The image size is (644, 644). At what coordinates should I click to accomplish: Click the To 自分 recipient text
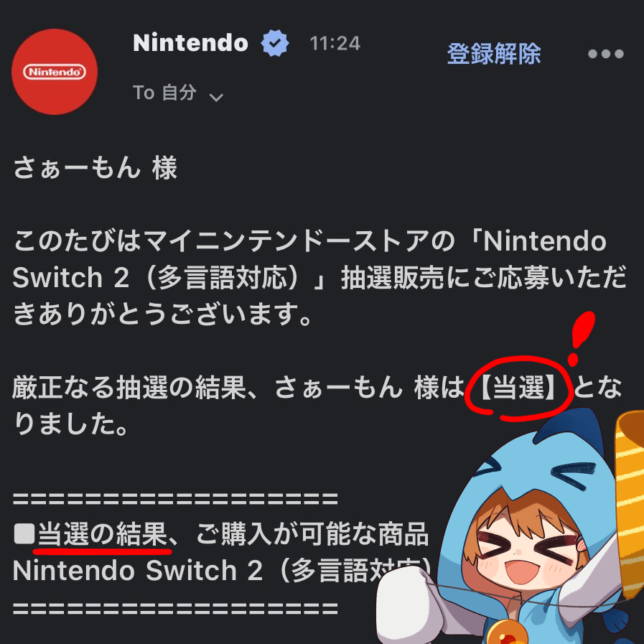[164, 93]
